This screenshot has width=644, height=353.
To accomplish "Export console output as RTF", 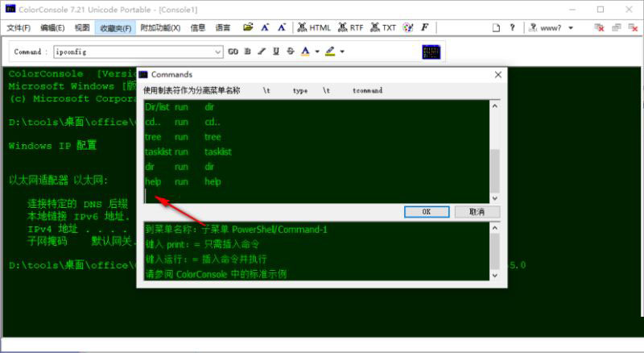I will [x=351, y=27].
